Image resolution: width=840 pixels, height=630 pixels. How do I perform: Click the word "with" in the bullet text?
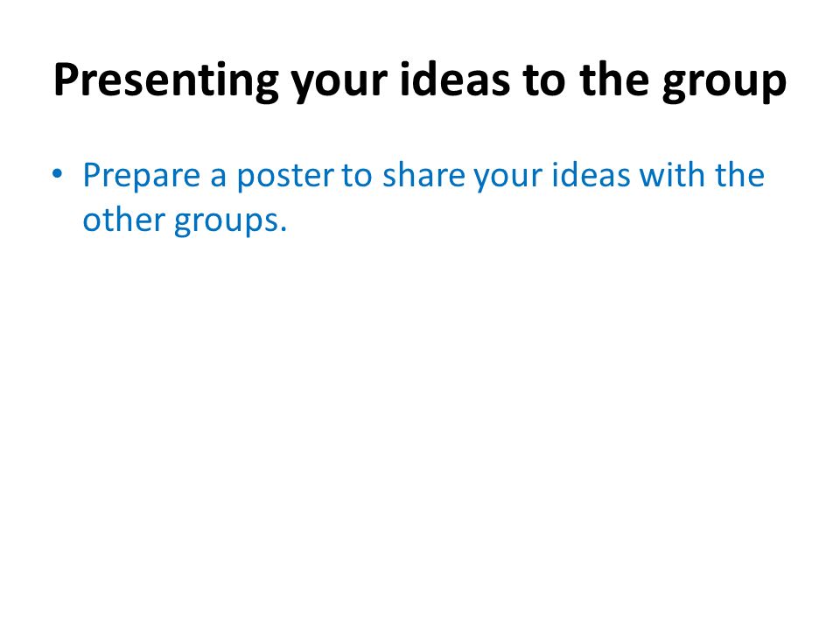tap(672, 175)
